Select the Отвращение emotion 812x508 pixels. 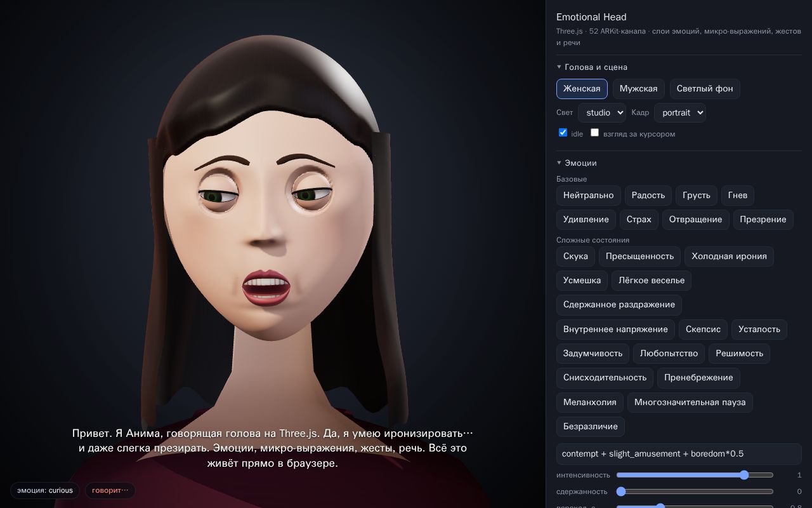click(696, 220)
